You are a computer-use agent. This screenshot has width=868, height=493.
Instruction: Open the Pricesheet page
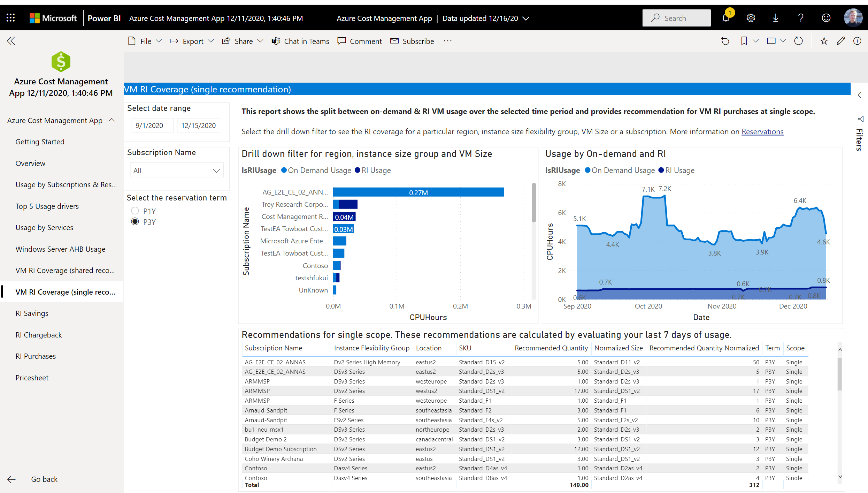(x=32, y=378)
